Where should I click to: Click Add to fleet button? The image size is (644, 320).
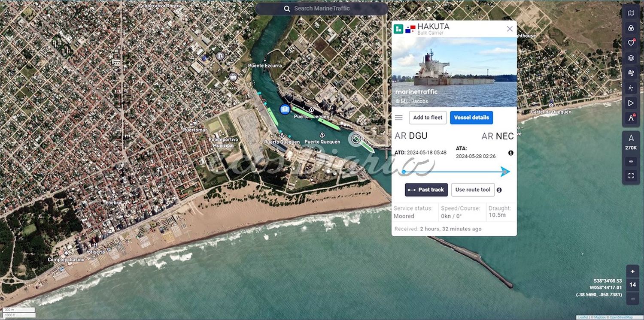428,118
